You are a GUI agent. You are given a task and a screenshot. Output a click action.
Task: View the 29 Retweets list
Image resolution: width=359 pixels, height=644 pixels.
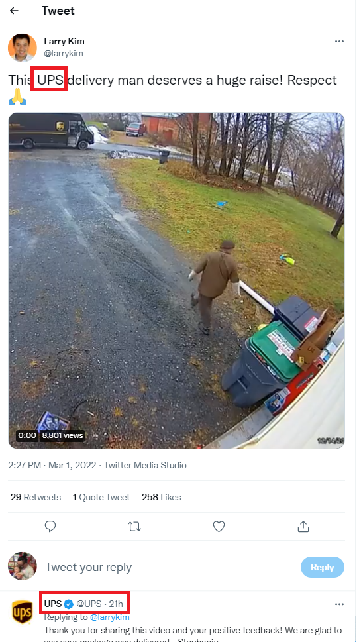(36, 497)
